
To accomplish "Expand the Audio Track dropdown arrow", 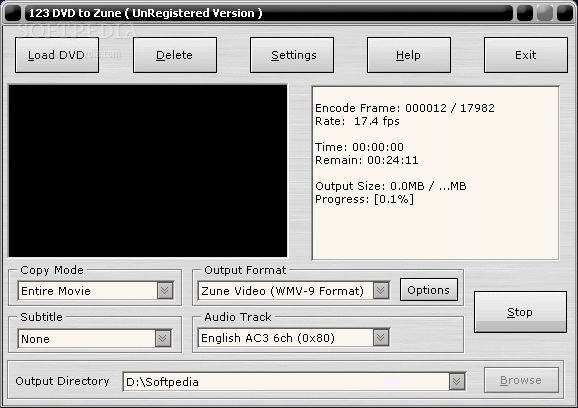I will pos(381,337).
